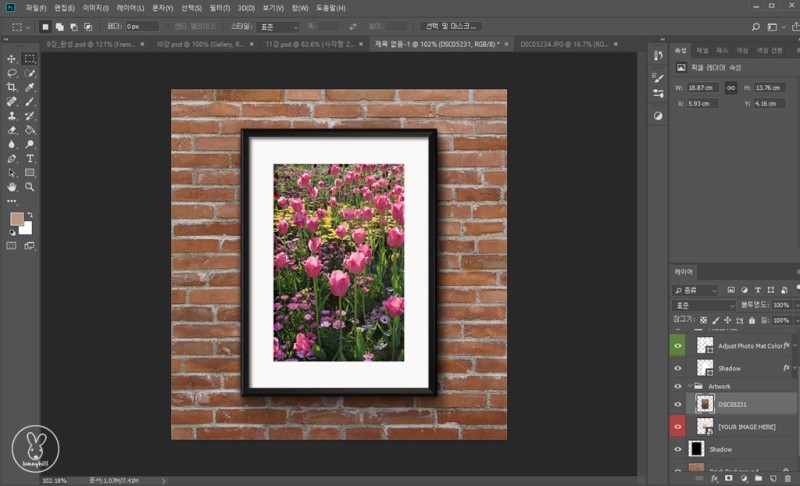Select the Lasso tool

coord(12,73)
